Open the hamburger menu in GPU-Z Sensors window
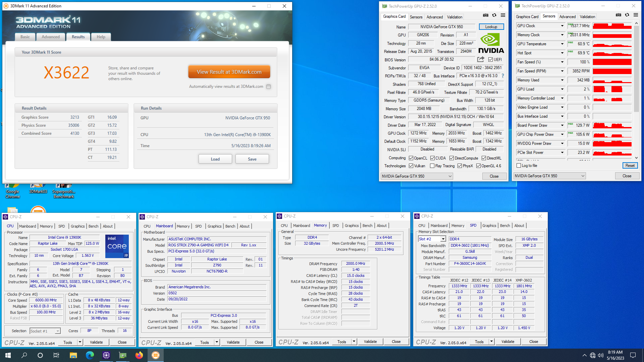 coord(636,15)
